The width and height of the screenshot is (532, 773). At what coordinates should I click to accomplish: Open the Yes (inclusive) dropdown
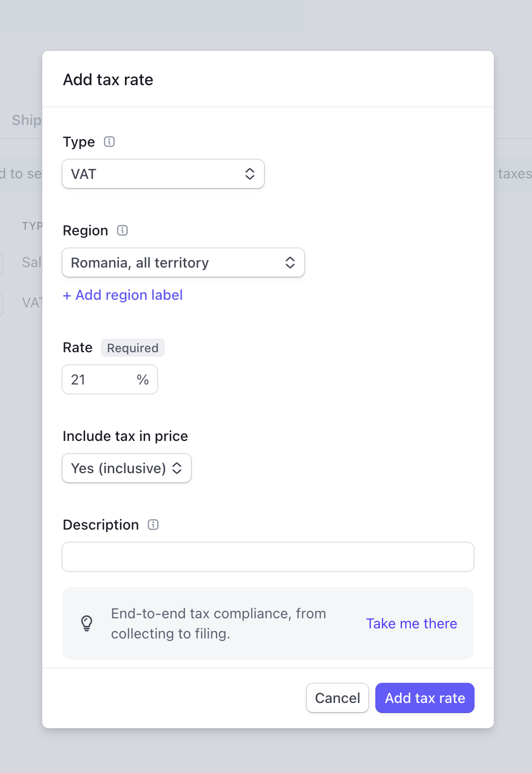[x=126, y=468]
